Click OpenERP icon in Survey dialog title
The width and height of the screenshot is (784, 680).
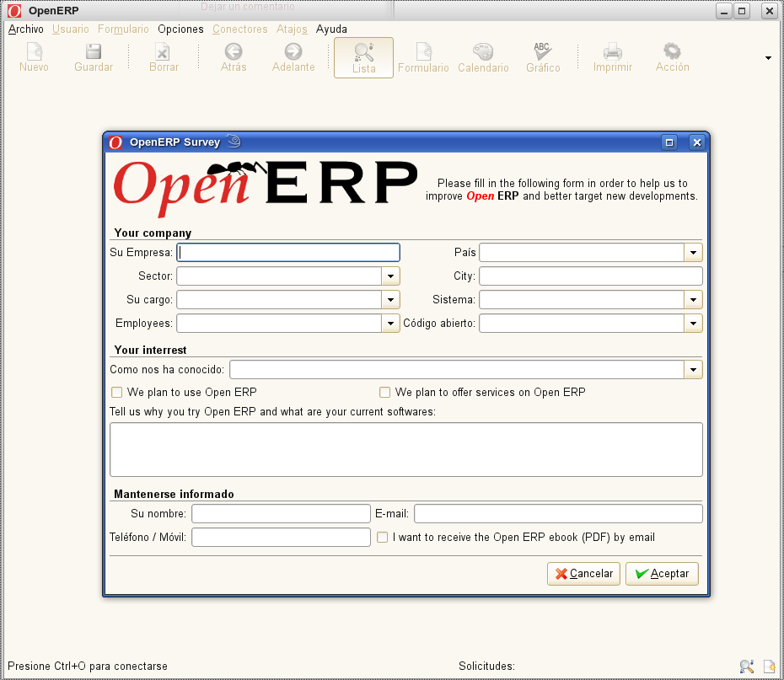point(115,142)
